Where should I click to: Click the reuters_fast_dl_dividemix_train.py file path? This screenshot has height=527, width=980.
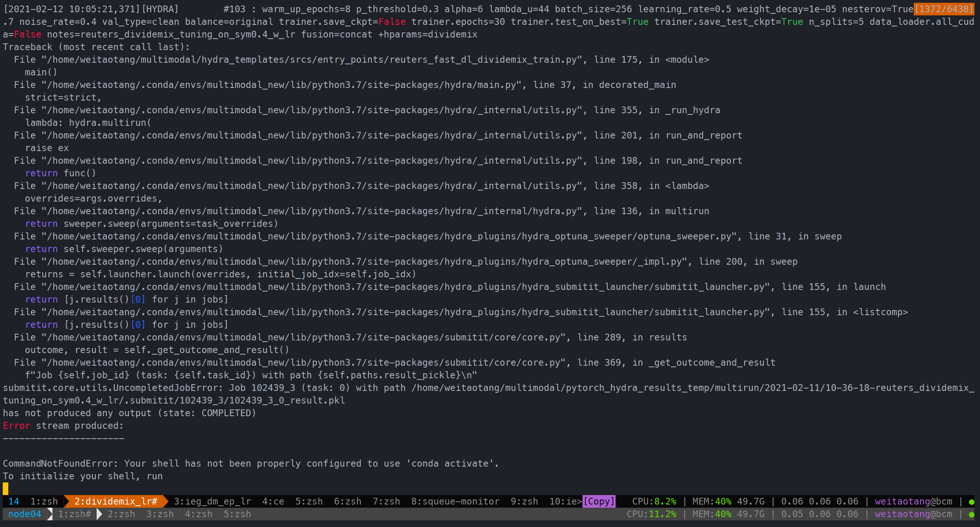(312, 60)
